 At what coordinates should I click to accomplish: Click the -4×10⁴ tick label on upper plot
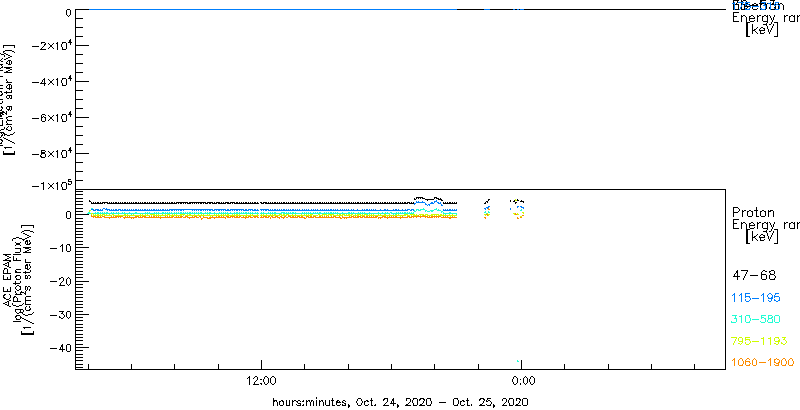click(51, 82)
